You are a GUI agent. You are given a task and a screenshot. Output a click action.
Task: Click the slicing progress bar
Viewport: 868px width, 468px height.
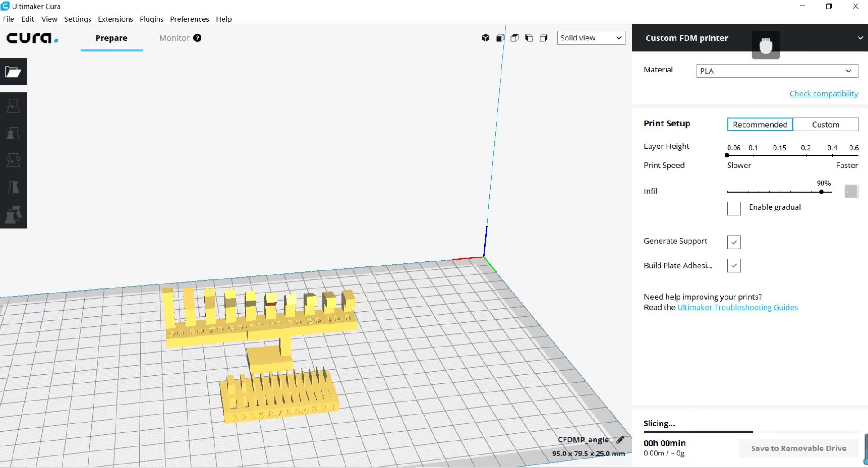click(751, 432)
